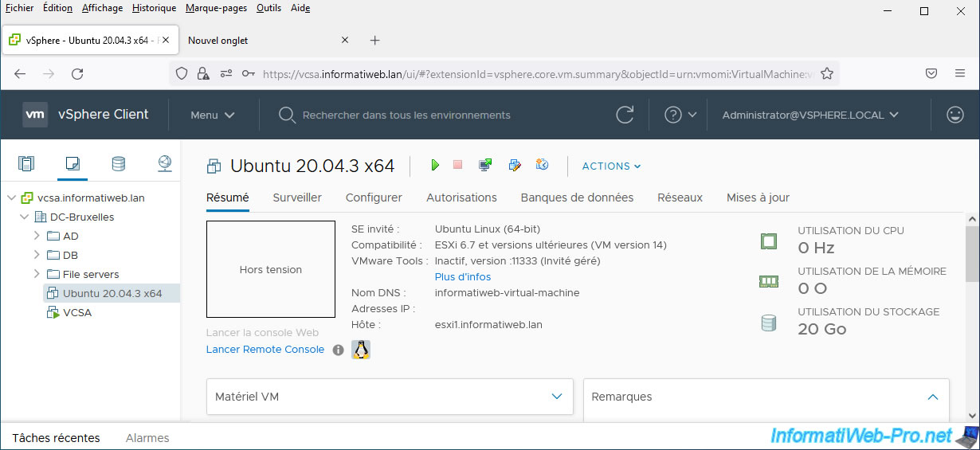Select the File servers folder
Image resolution: width=980 pixels, height=450 pixels.
point(91,274)
